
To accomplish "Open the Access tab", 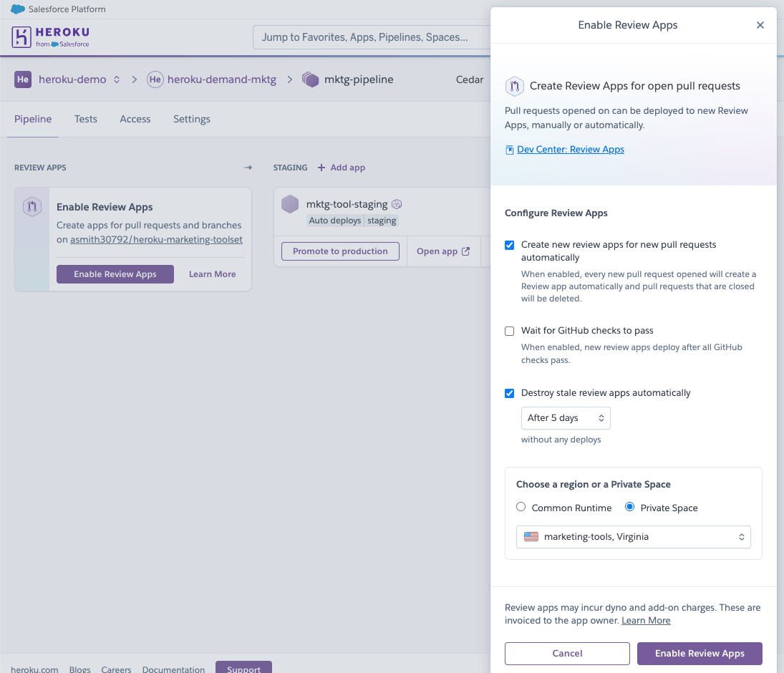I will coord(135,119).
